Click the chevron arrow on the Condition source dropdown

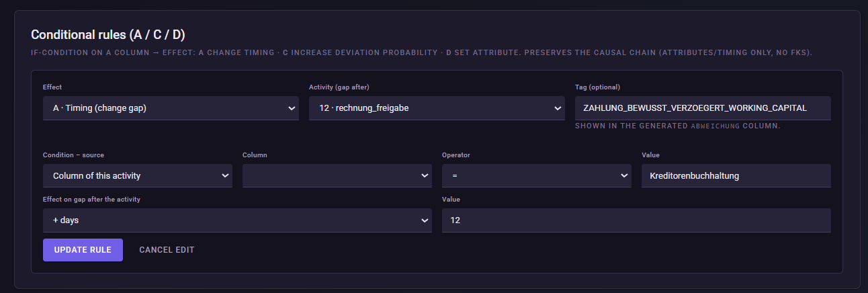click(224, 176)
